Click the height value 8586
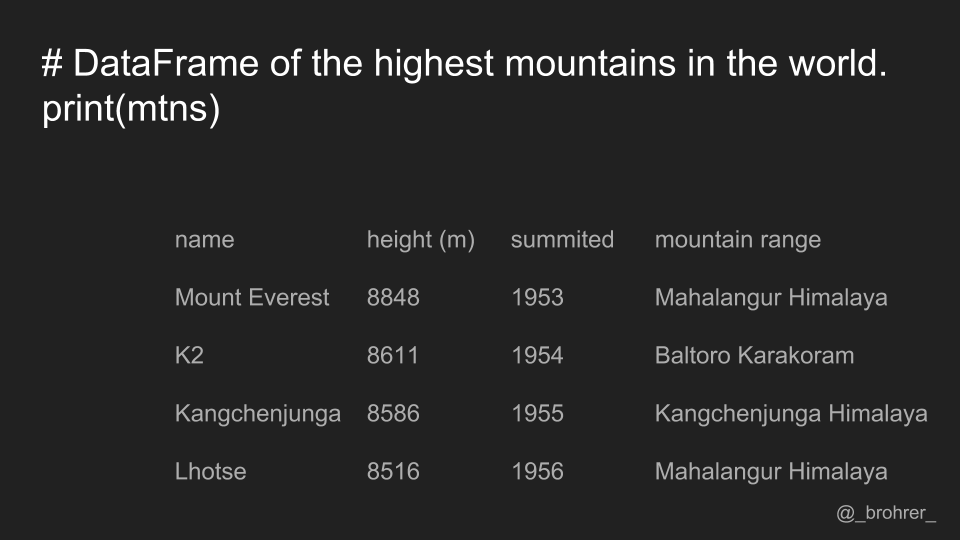 coord(393,414)
